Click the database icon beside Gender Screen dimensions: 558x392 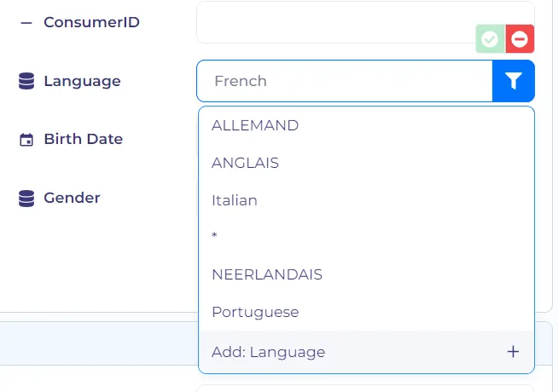pyautogui.click(x=26, y=199)
